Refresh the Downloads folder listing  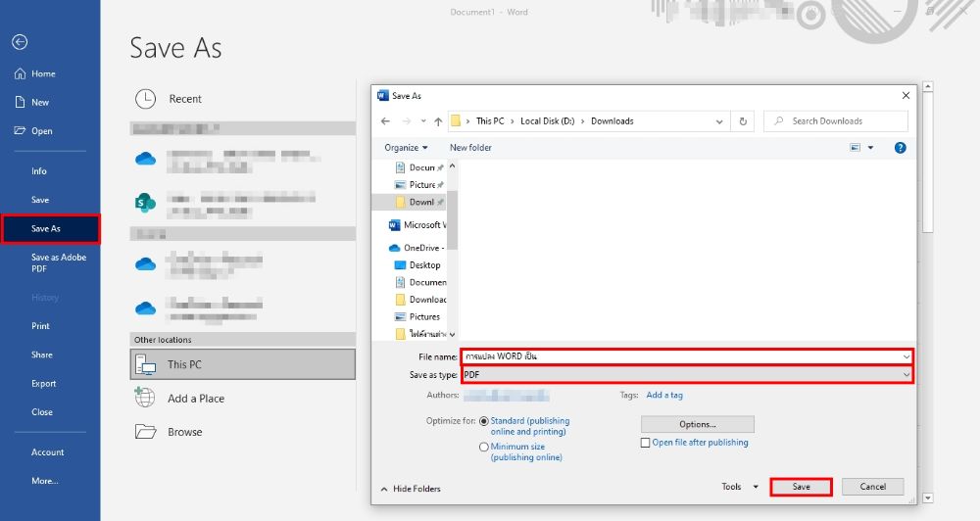click(x=743, y=121)
